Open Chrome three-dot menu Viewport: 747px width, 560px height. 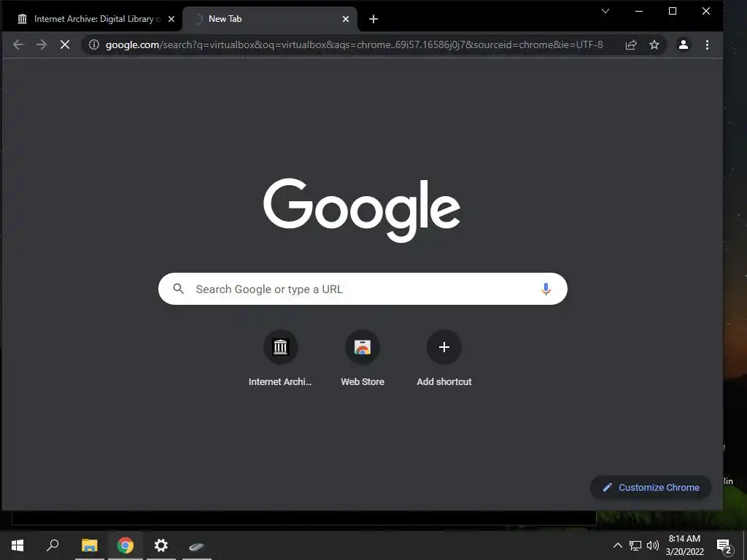[707, 44]
